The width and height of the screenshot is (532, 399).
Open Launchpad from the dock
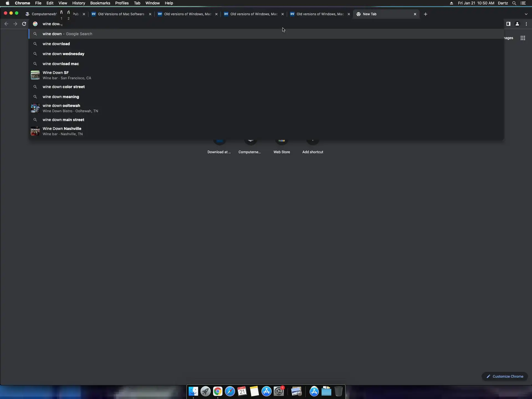[205, 392]
